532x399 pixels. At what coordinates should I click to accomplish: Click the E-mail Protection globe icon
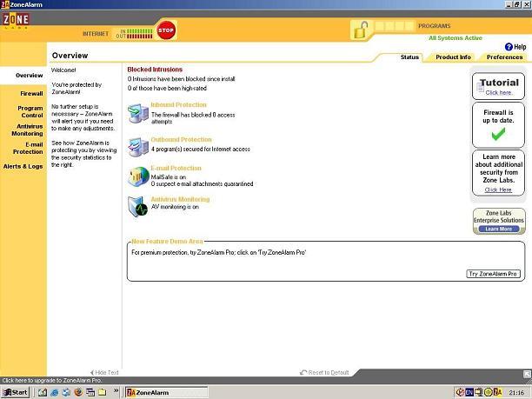[138, 176]
